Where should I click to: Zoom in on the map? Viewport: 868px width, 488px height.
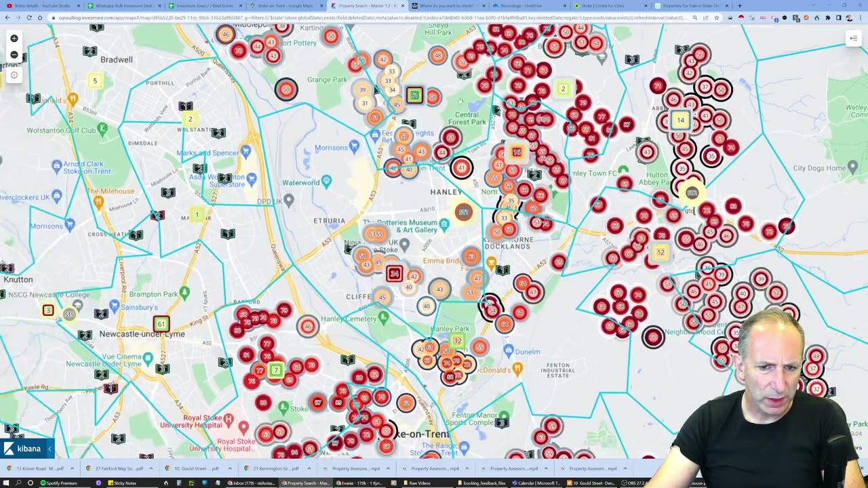pyautogui.click(x=14, y=39)
